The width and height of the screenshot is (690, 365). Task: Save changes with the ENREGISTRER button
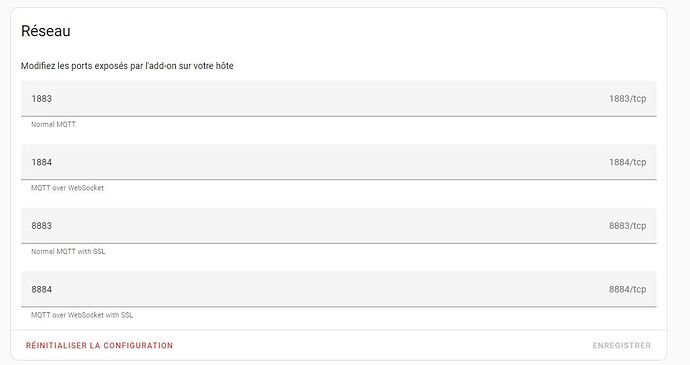pos(621,345)
